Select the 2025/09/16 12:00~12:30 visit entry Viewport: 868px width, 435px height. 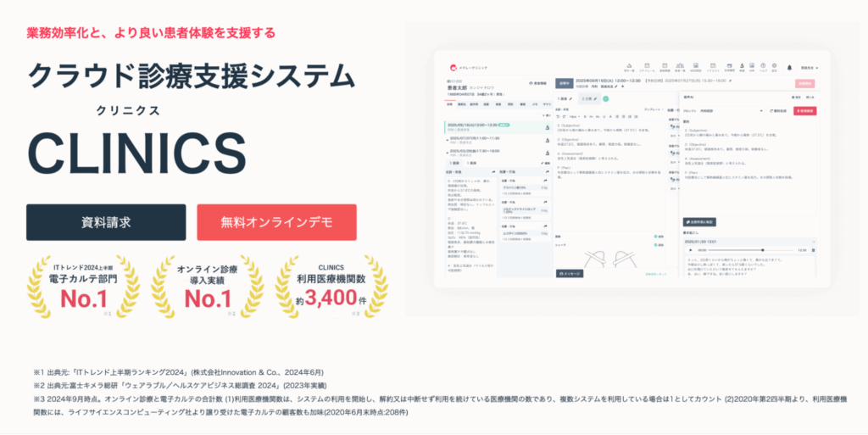pyautogui.click(x=498, y=127)
